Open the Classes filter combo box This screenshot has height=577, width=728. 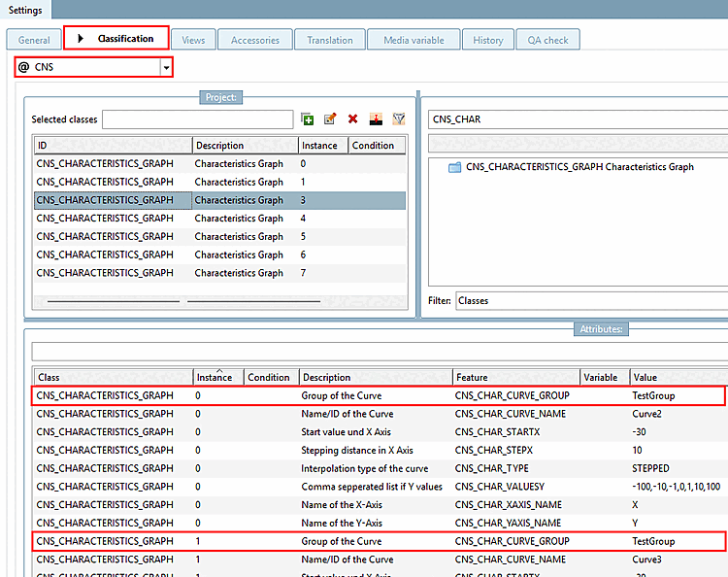click(591, 300)
